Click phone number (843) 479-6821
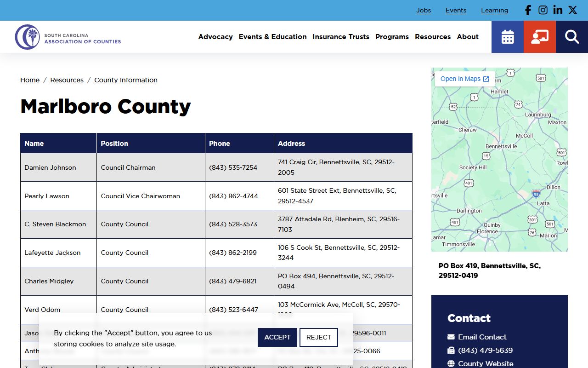The image size is (588, 368). 232,281
